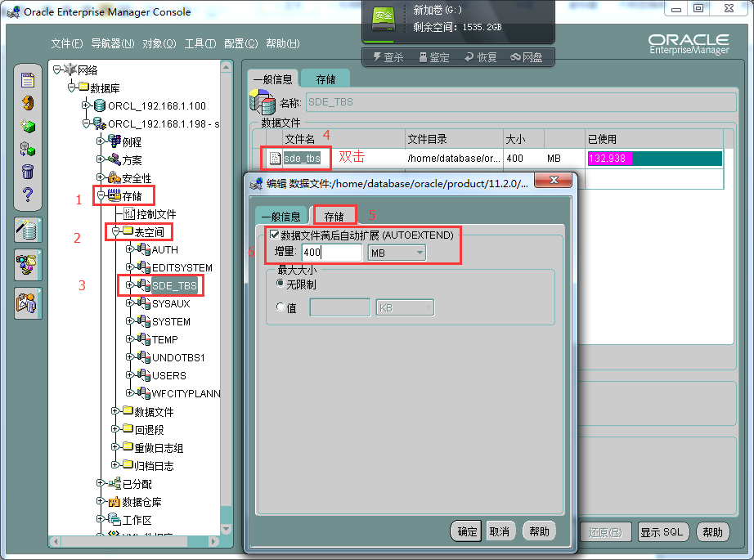Click the sde_tbs datafile document icon
Screen dimensions: 754x560
point(275,158)
